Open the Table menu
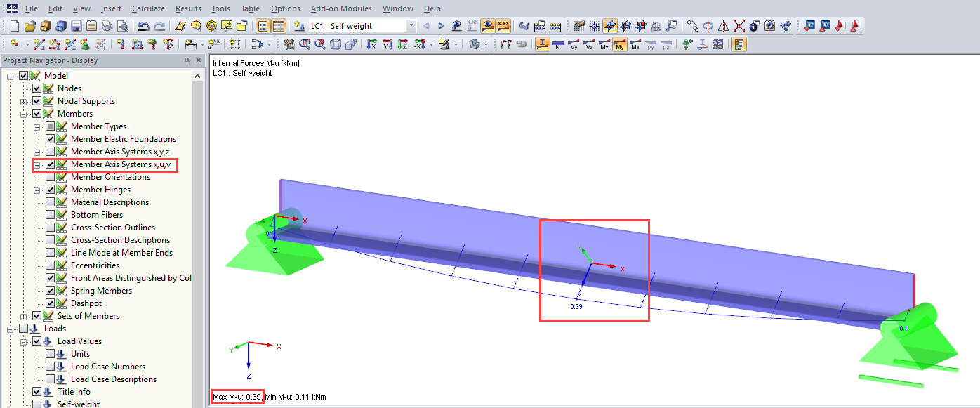The width and height of the screenshot is (980, 408). [250, 8]
